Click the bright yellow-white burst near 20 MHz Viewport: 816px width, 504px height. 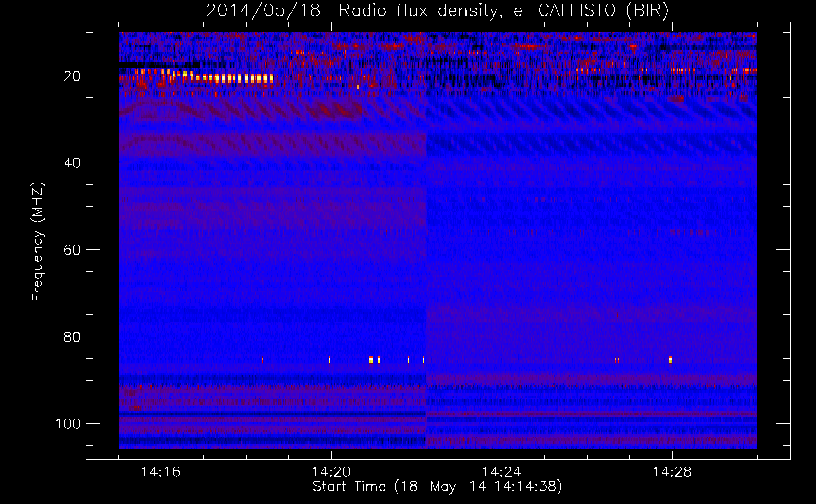point(235,78)
